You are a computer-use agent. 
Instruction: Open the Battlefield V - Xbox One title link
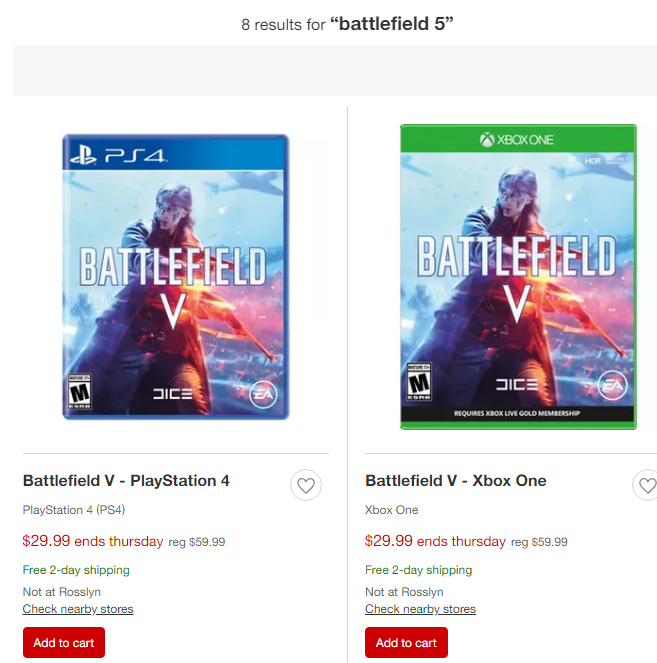pos(456,481)
